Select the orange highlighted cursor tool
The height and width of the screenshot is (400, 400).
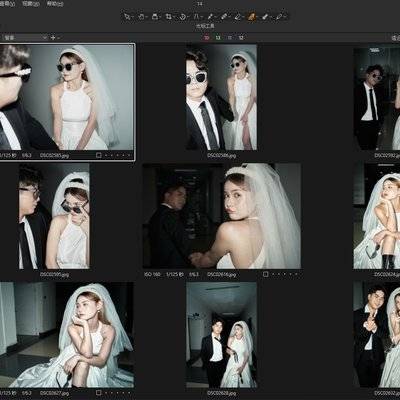coord(251,16)
